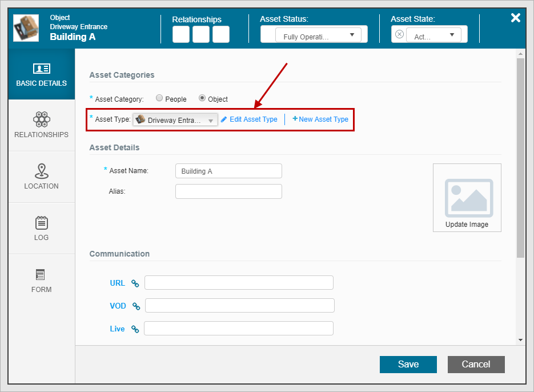Viewport: 534px width, 392px height.
Task: Click the third Relationships box in header
Action: point(221,34)
